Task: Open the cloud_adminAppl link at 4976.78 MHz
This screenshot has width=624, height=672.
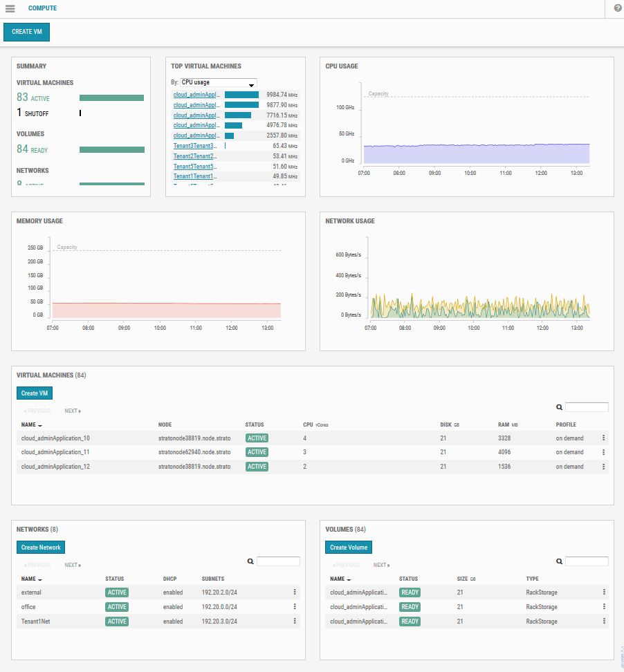Action: click(196, 125)
